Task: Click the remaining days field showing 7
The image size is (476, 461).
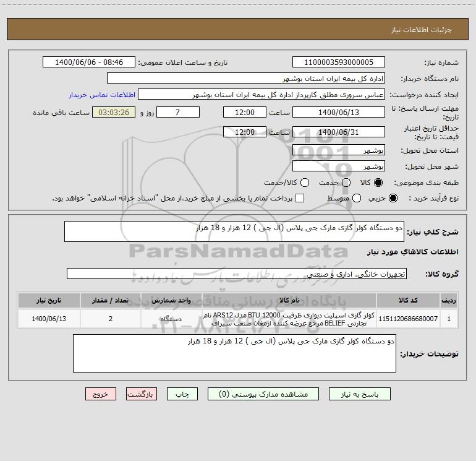Action: 178,112
